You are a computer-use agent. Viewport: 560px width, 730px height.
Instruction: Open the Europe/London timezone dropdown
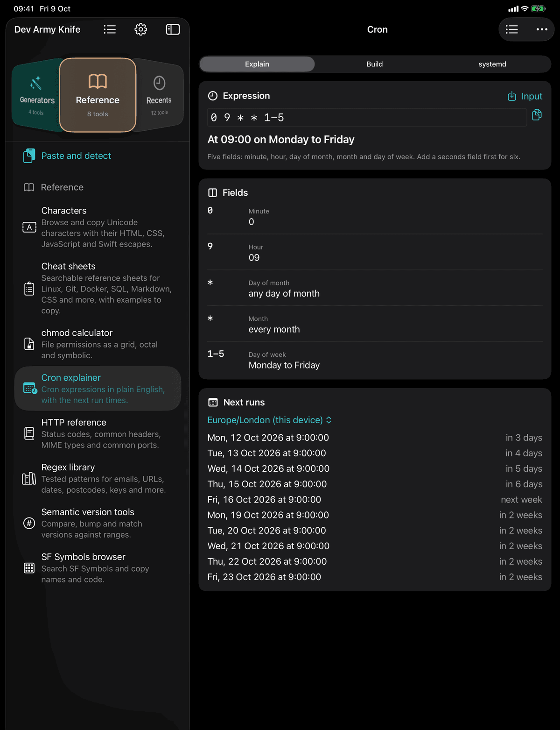(270, 420)
